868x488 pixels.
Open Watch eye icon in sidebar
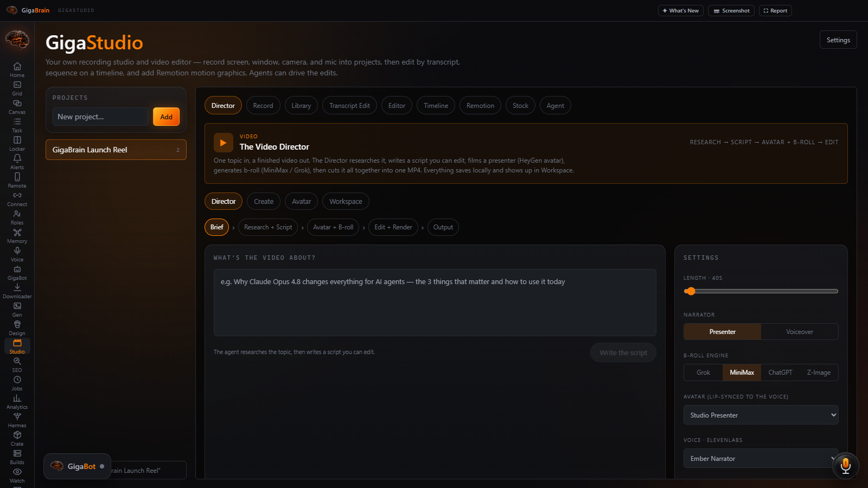(x=17, y=475)
